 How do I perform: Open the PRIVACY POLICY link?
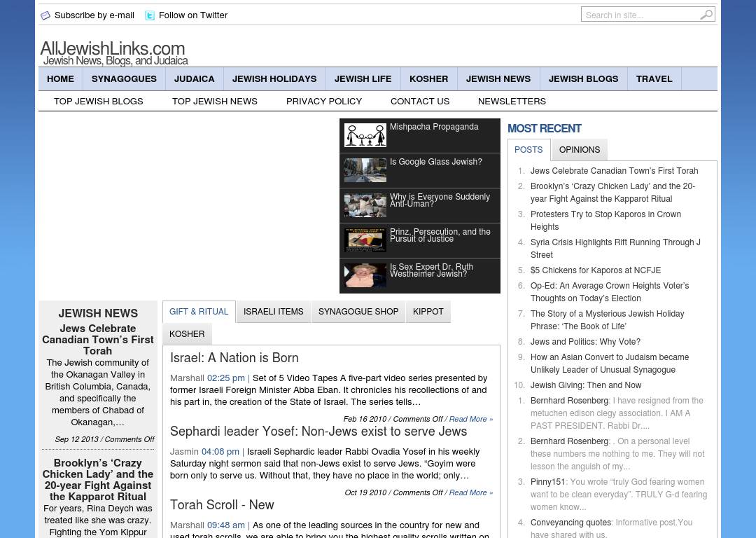click(x=324, y=102)
